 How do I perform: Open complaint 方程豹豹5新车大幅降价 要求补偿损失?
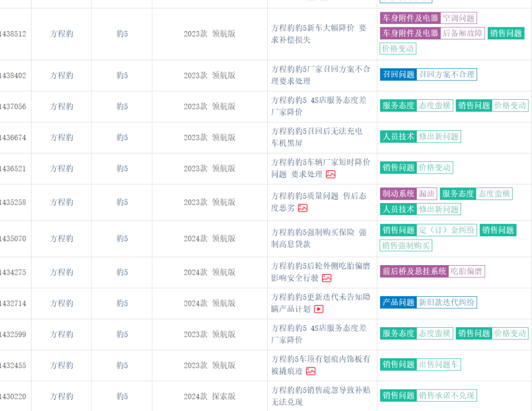point(319,34)
